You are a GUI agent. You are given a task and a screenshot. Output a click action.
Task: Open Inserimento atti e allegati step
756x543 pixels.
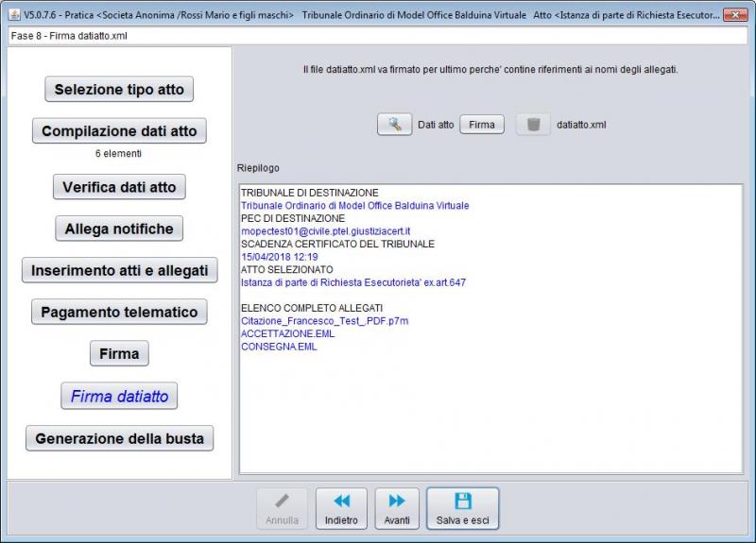click(x=119, y=270)
